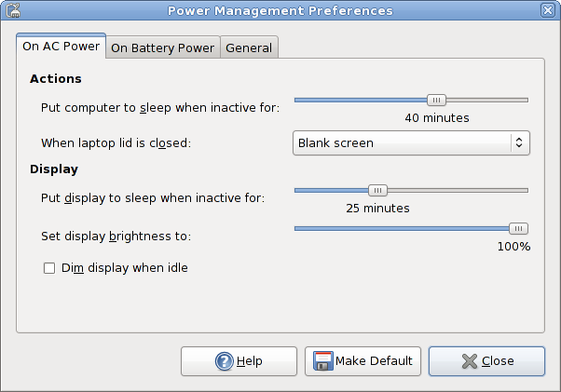Click the Power Management Preferences title bar text
Screen dimensions: 561x392
280,10
